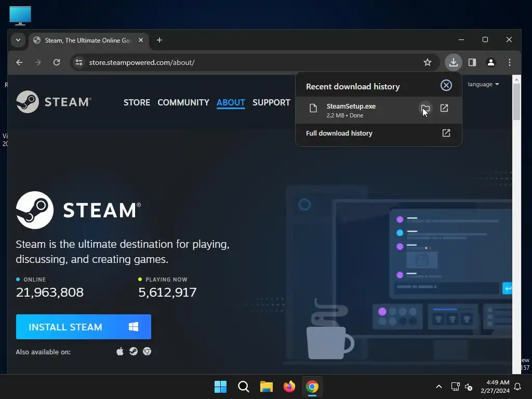Image resolution: width=532 pixels, height=399 pixels.
Task: Click the address bar URL
Action: 142,62
